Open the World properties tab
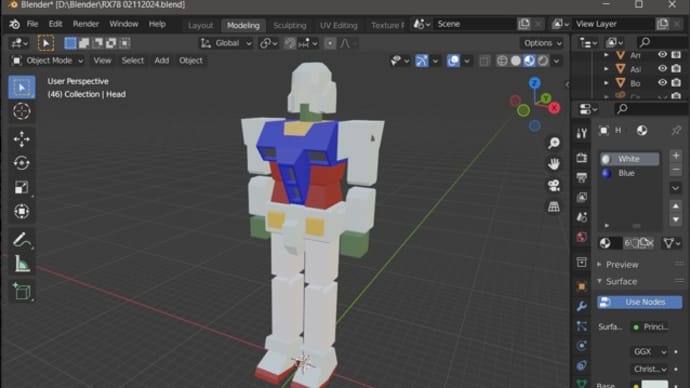Screen dimensions: 690x388 (x=581, y=237)
